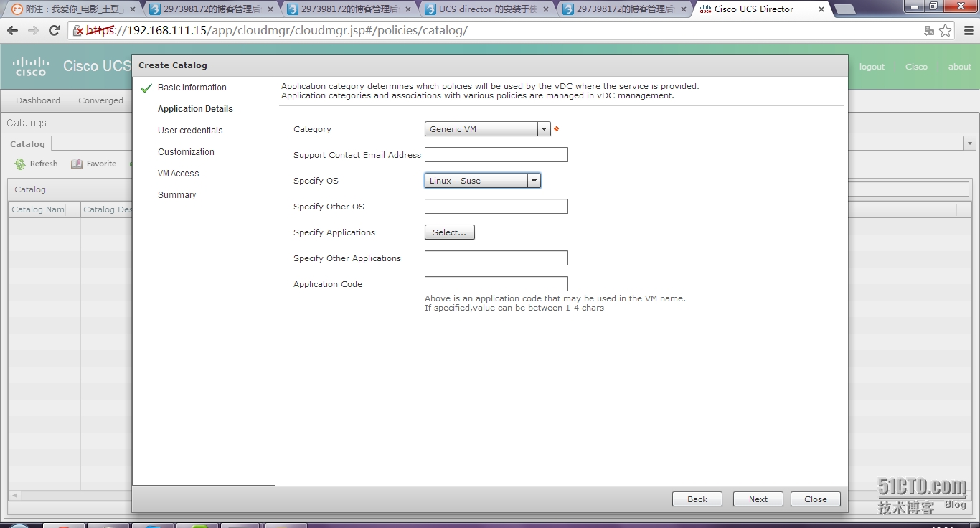Click the browser forward arrow
This screenshot has height=528, width=980.
point(33,31)
